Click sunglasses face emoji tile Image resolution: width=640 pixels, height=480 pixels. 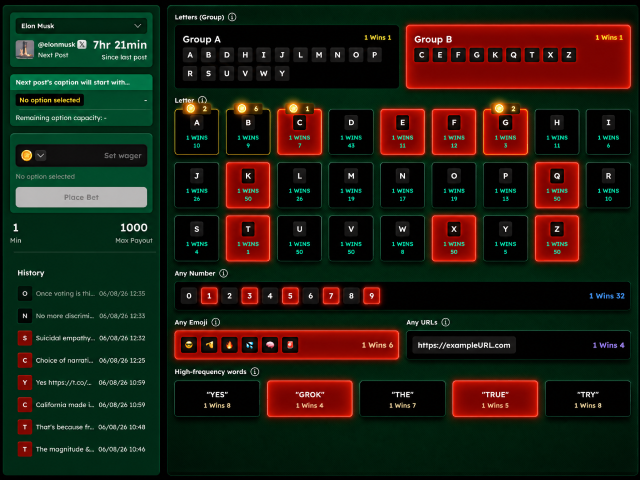coord(189,345)
